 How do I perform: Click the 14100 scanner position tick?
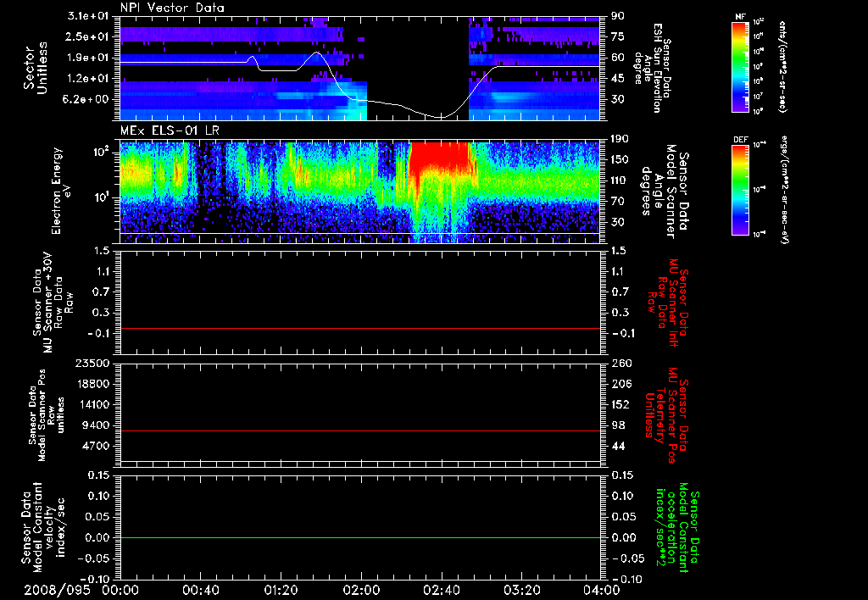point(92,404)
